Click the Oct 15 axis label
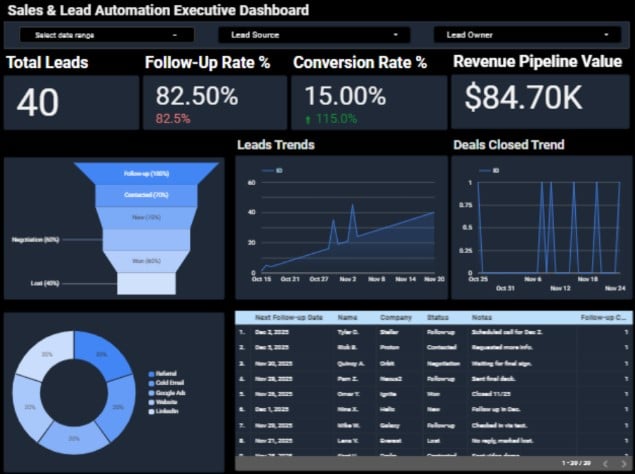 (261, 279)
